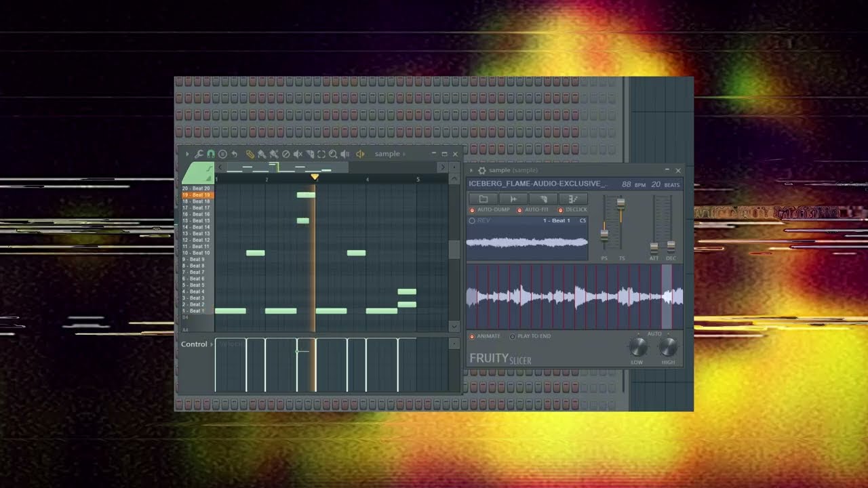Enable the REV reverse option
The height and width of the screenshot is (488, 868).
472,221
